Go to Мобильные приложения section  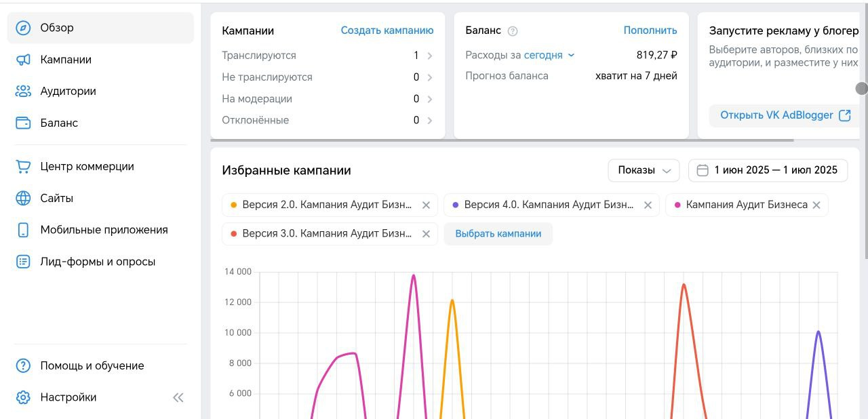tap(100, 230)
